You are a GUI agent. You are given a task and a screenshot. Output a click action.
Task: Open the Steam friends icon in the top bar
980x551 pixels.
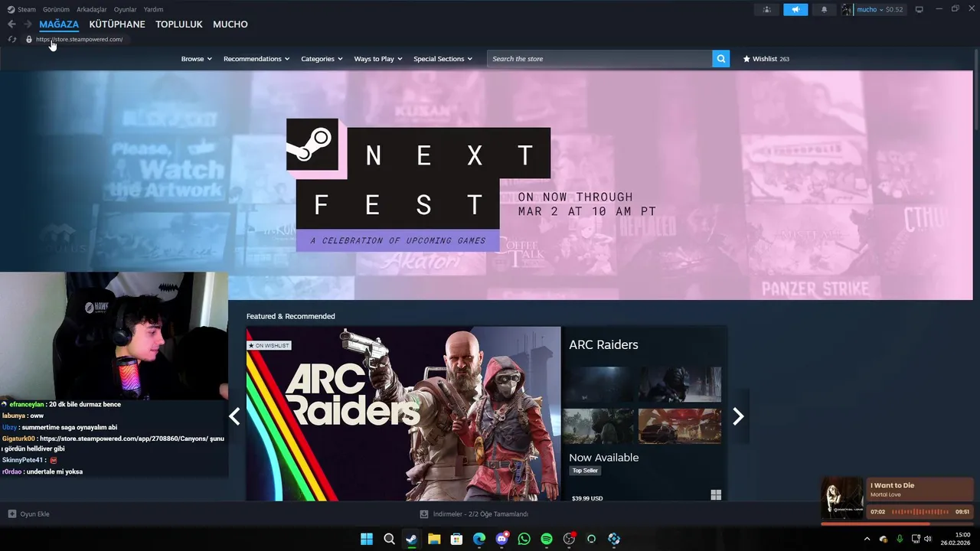click(766, 9)
